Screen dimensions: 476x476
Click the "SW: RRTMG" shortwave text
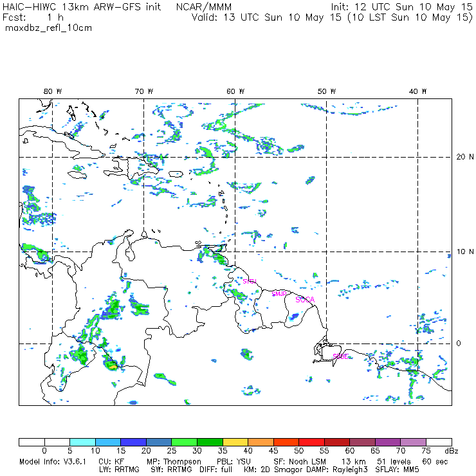pyautogui.click(x=171, y=470)
